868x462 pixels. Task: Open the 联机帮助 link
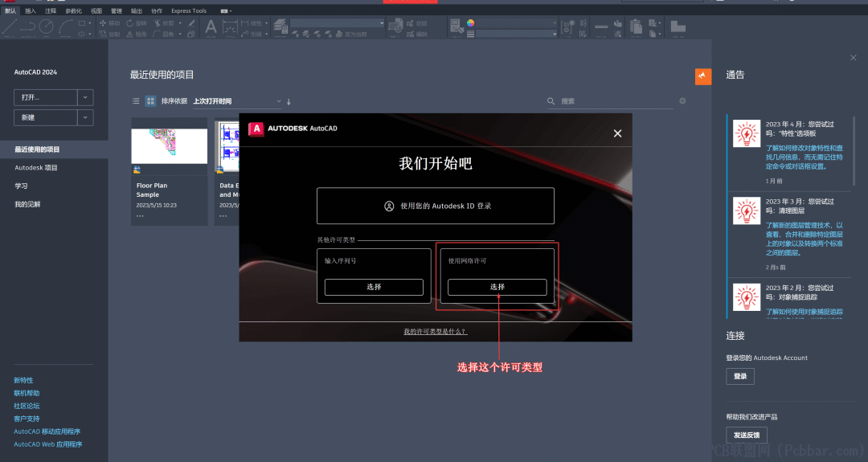pyautogui.click(x=27, y=393)
